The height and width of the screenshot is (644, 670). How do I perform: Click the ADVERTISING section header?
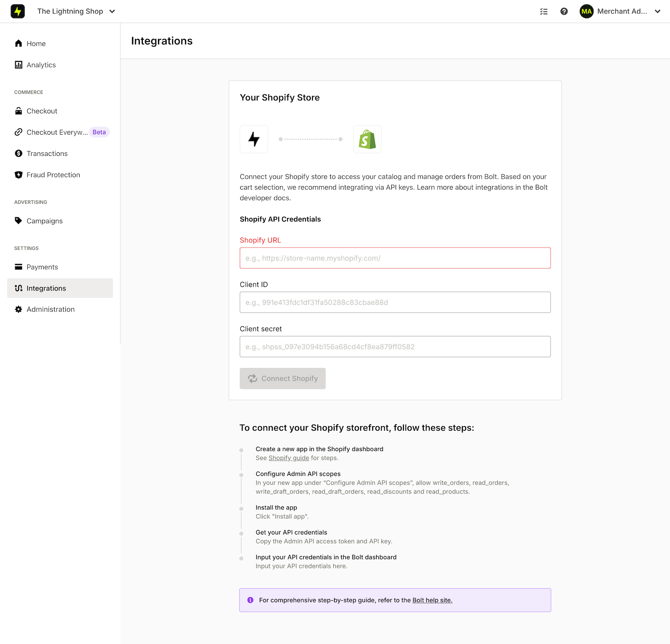pyautogui.click(x=31, y=203)
